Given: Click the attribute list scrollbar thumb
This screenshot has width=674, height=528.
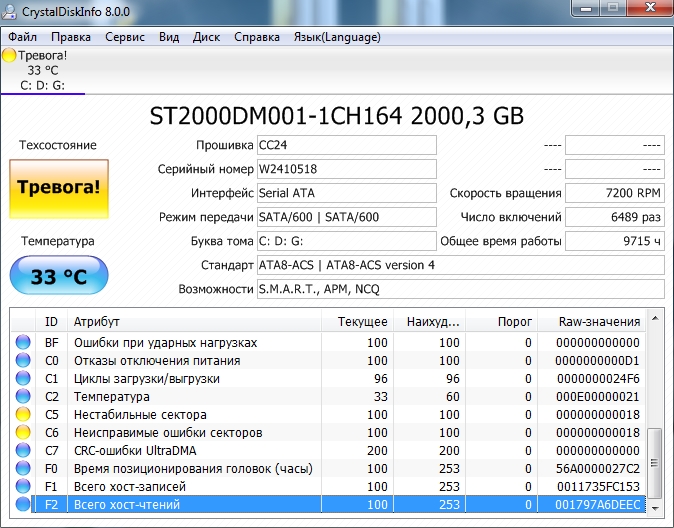Looking at the screenshot, I should click(655, 463).
